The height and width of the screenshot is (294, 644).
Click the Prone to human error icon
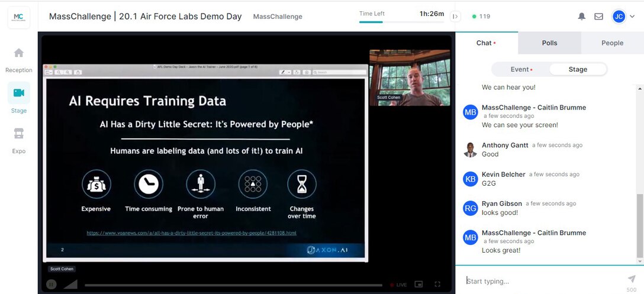pyautogui.click(x=201, y=184)
